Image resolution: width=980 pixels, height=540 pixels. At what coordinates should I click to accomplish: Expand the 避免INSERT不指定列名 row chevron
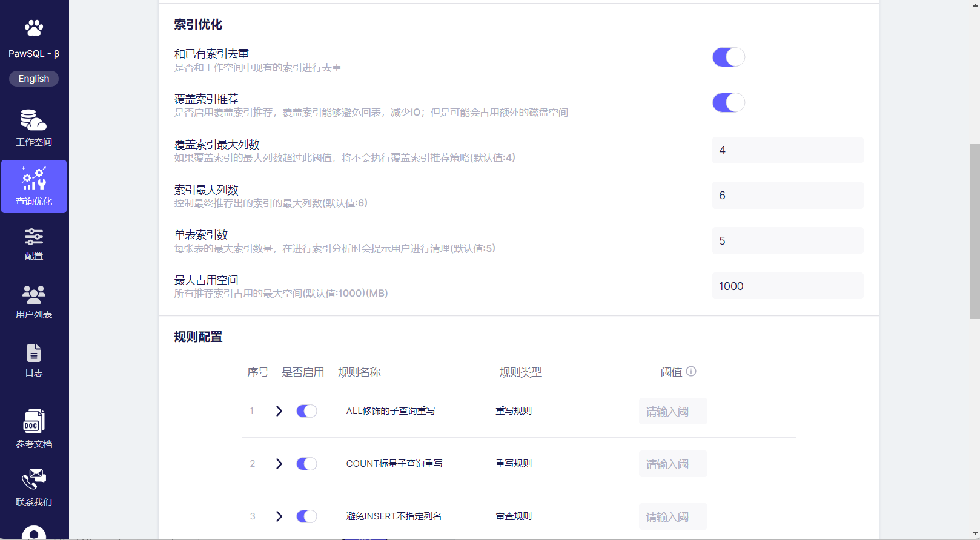pyautogui.click(x=279, y=517)
